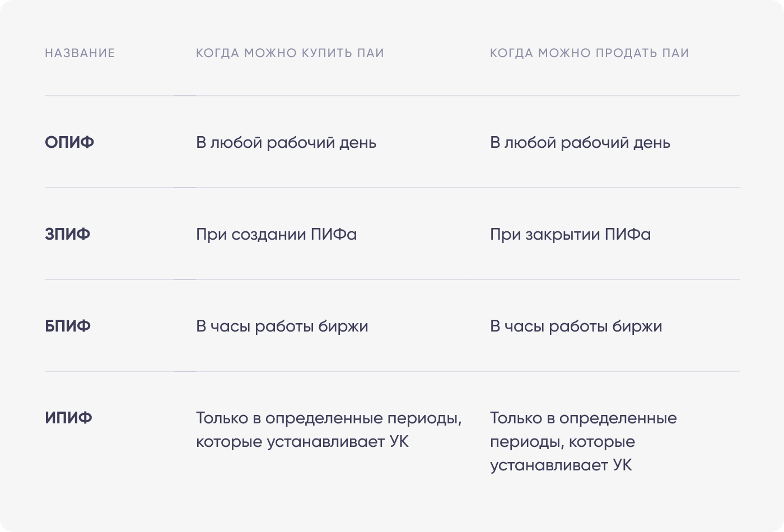Screen dimensions: 784x532
Task: Click the КОГДА МОЖНО КУПИТЬ ПАИ header
Action: click(290, 53)
